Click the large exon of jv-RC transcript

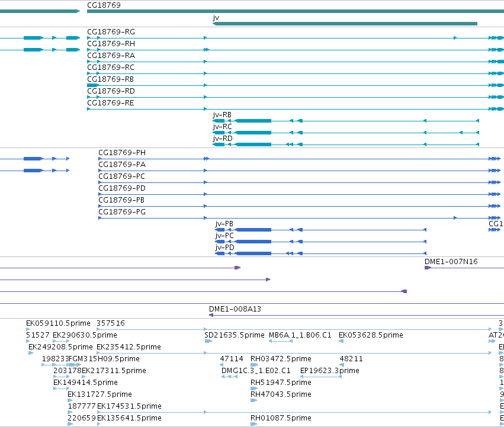[x=253, y=133]
